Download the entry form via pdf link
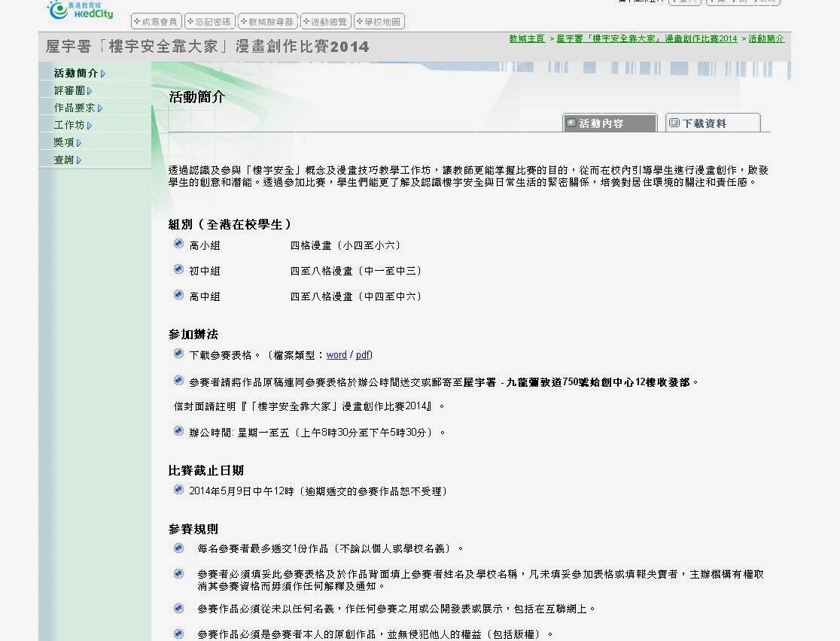 363,355
